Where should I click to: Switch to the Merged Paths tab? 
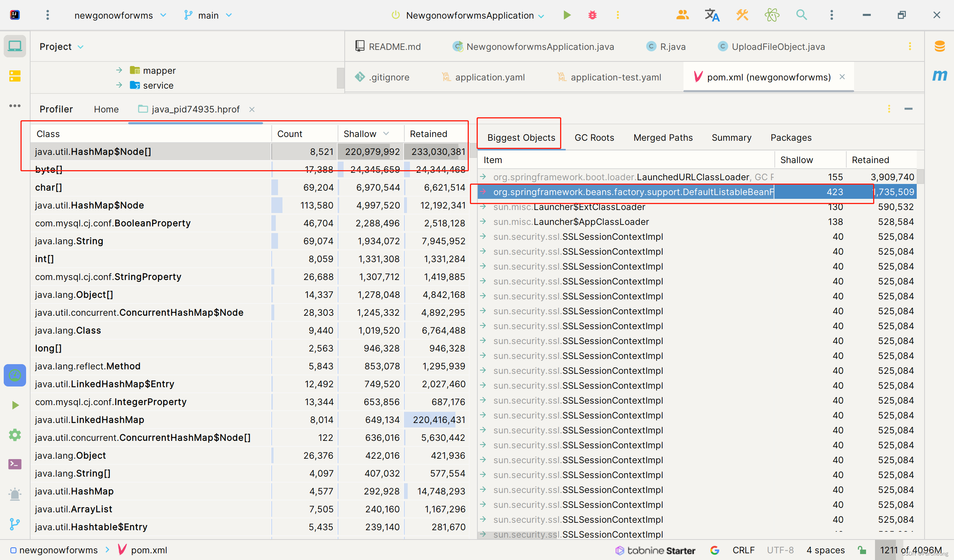[x=663, y=138]
